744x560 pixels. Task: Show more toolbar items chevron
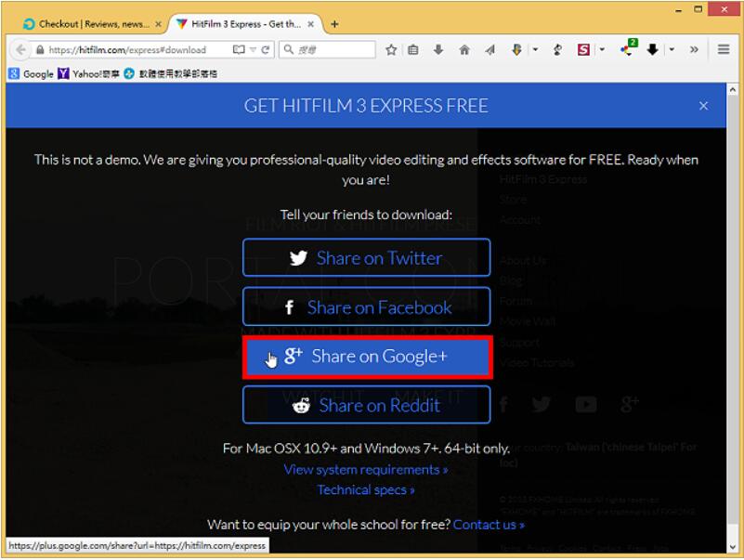[x=694, y=49]
